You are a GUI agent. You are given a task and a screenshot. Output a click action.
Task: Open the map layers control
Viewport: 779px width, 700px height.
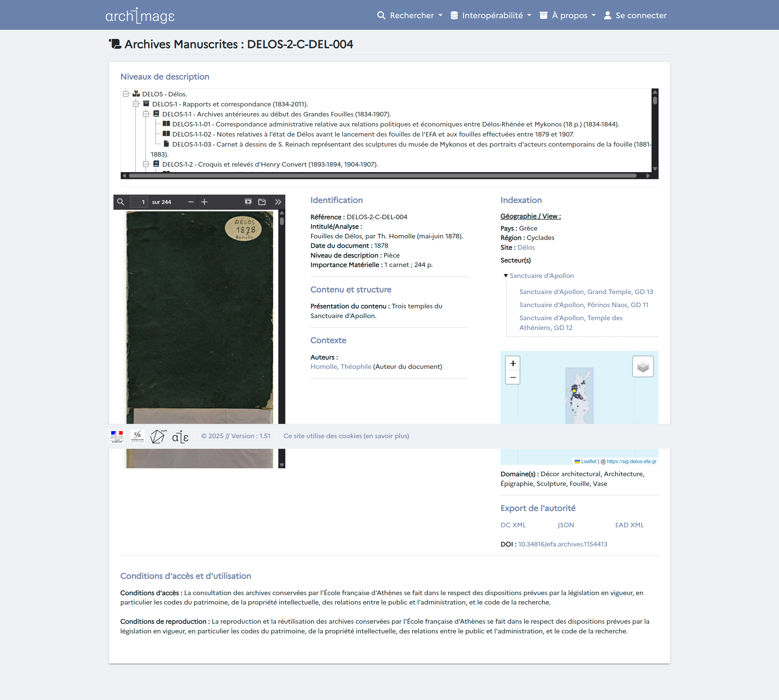click(x=643, y=366)
